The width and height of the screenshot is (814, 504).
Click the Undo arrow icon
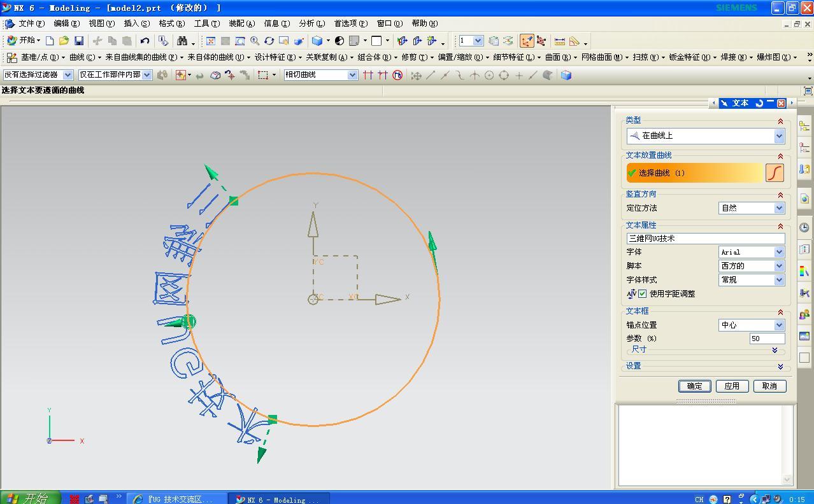coord(145,41)
